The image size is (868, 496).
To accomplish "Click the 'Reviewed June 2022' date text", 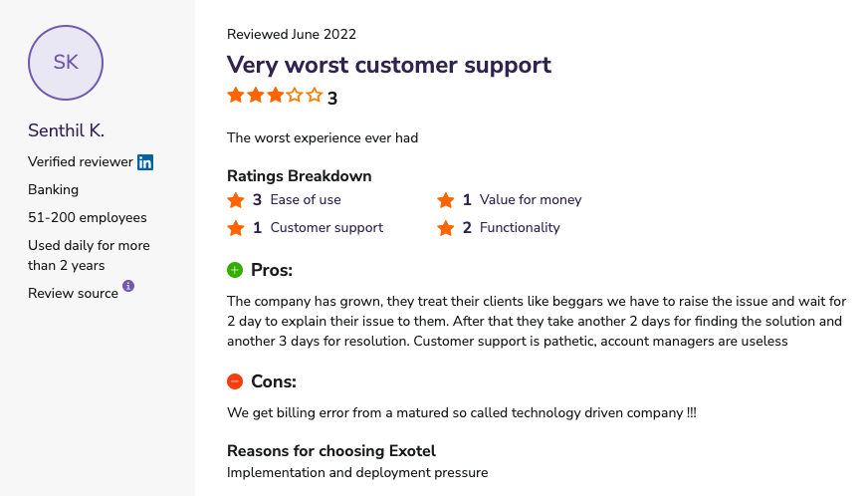I will coord(292,34).
